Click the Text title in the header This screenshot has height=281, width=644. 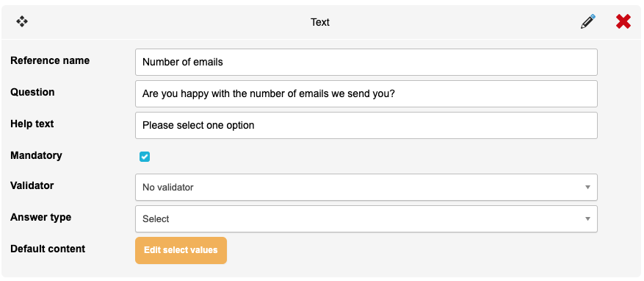click(x=320, y=22)
